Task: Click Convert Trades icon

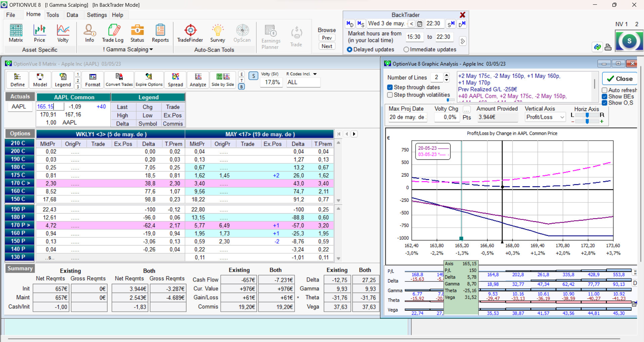Action: (x=119, y=80)
